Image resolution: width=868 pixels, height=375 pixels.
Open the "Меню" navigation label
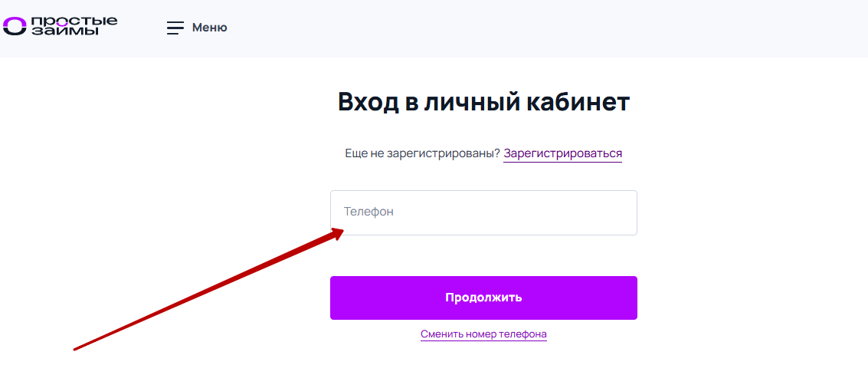click(209, 28)
